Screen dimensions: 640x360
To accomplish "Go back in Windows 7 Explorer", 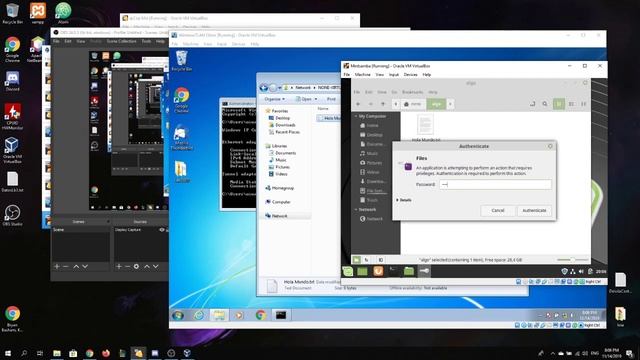I will coord(264,88).
